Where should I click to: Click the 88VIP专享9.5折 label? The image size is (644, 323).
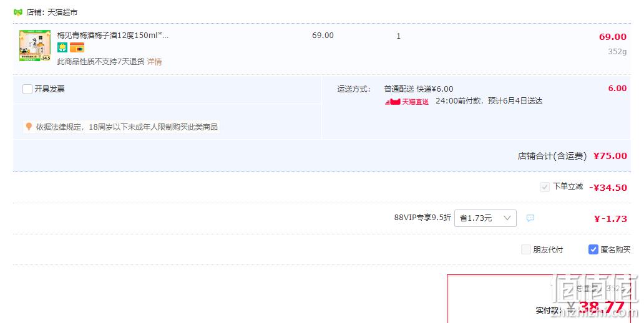422,218
